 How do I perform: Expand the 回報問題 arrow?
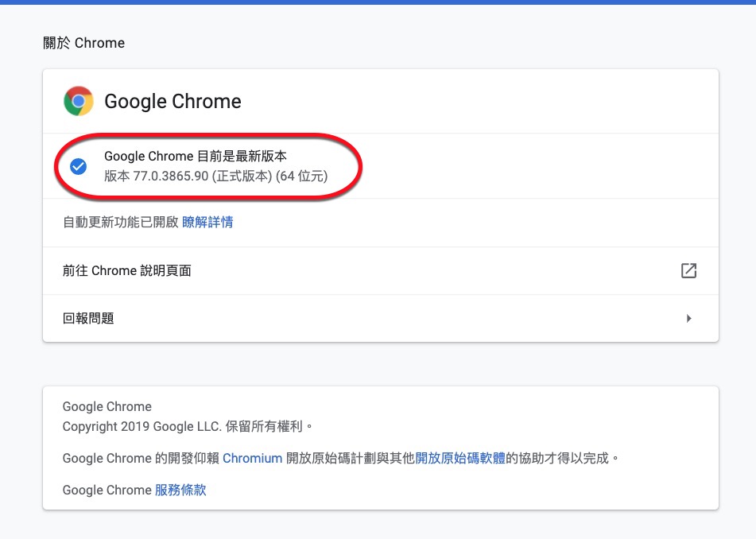tap(688, 318)
